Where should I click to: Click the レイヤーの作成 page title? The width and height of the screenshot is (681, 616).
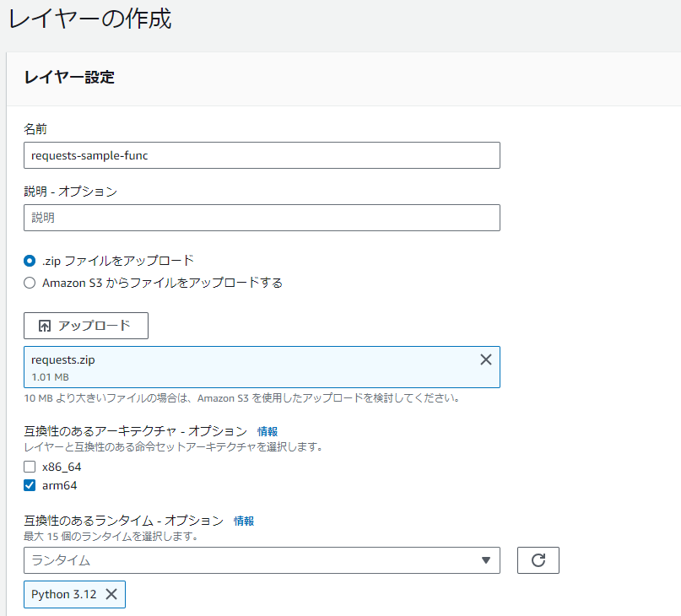[x=90, y=19]
